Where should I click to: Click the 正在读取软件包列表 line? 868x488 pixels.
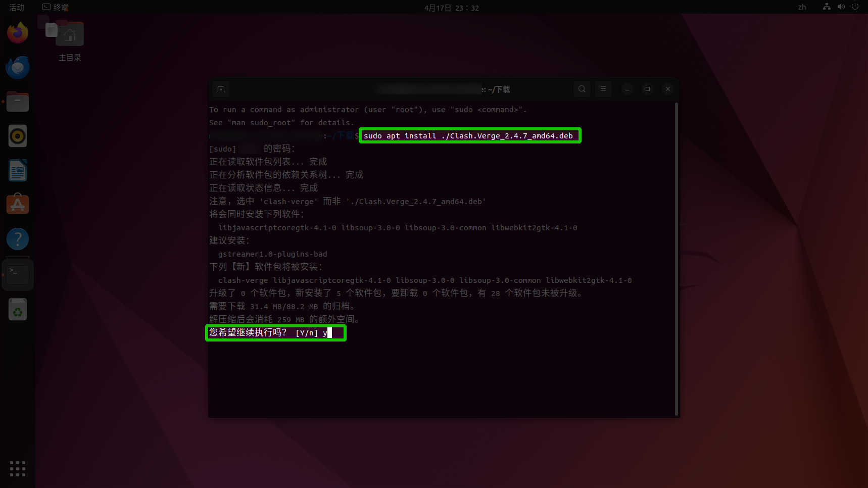[x=268, y=162]
